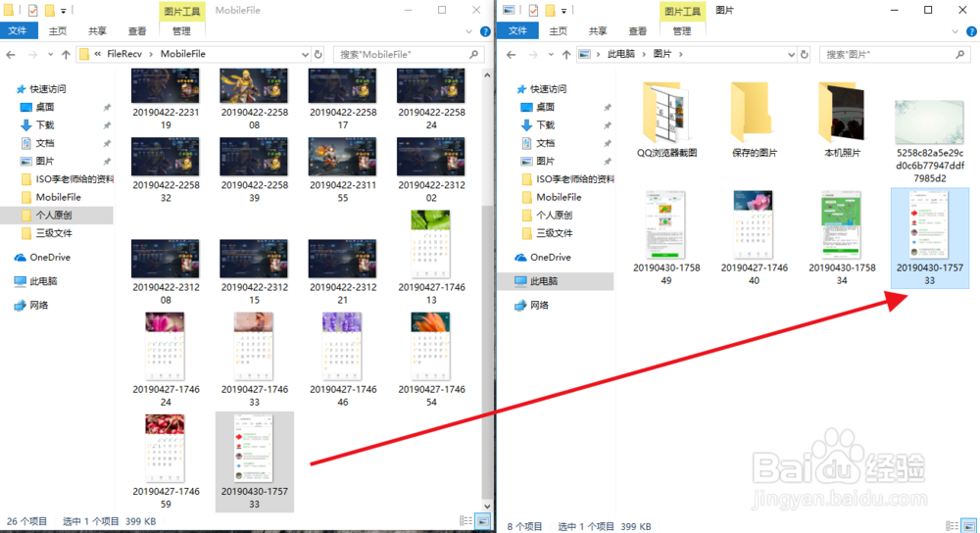This screenshot has width=980, height=533.
Task: Click properties icon in MobileFile quick access toolbar
Action: pyautogui.click(x=33, y=10)
